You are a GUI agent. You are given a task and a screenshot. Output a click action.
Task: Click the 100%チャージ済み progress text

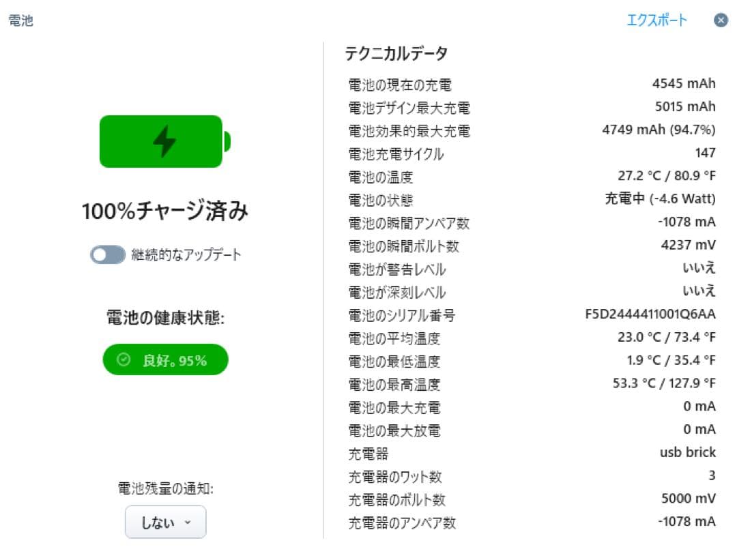click(x=165, y=211)
